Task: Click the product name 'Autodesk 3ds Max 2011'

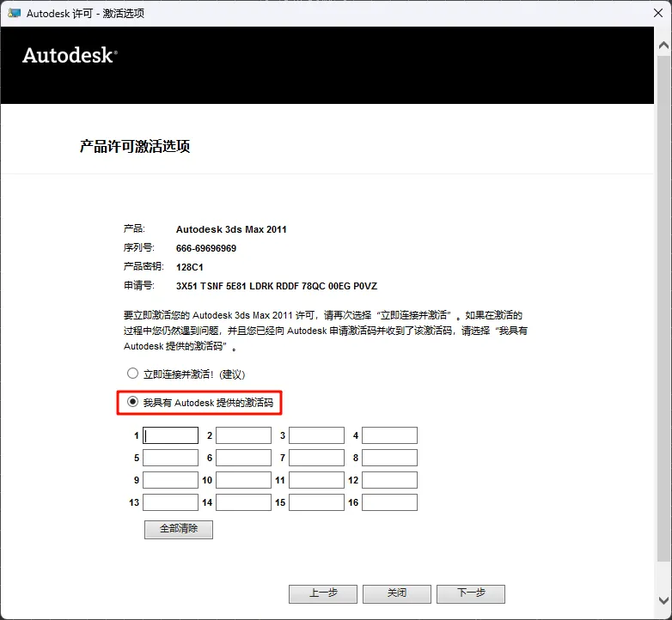Action: pyautogui.click(x=231, y=229)
